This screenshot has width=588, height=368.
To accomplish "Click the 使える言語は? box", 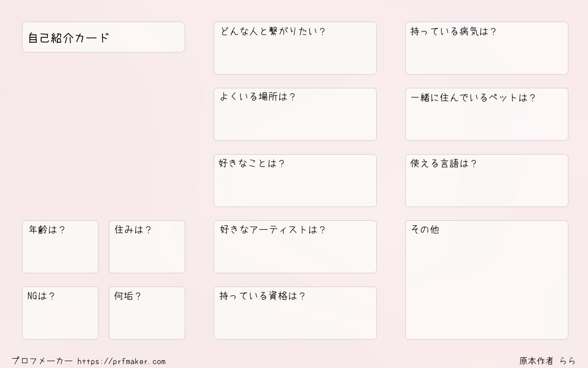I will click(487, 181).
